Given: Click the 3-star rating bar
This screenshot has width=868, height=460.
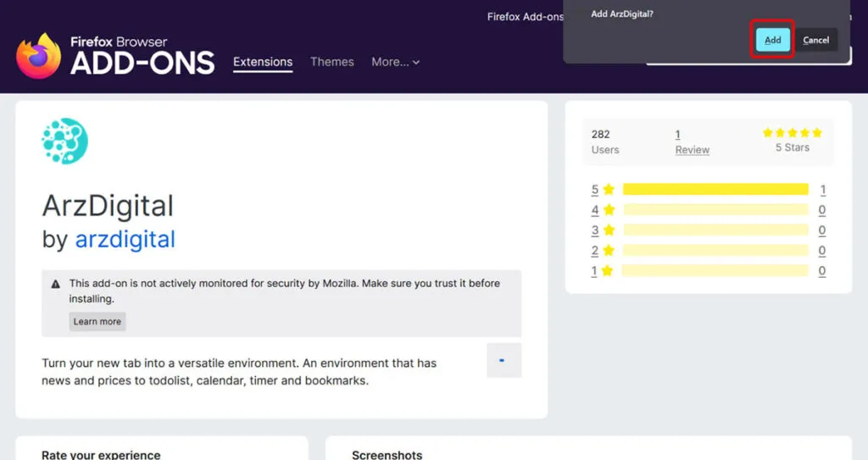Looking at the screenshot, I should (x=715, y=230).
